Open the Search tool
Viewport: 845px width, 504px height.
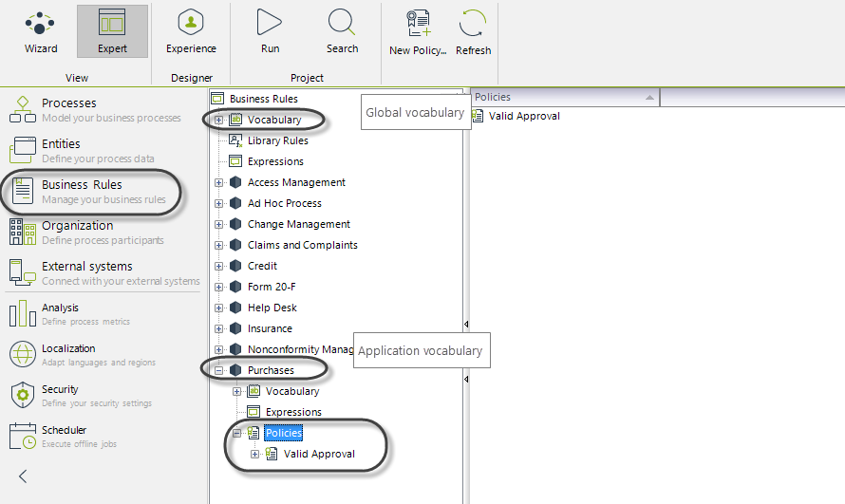tap(342, 31)
